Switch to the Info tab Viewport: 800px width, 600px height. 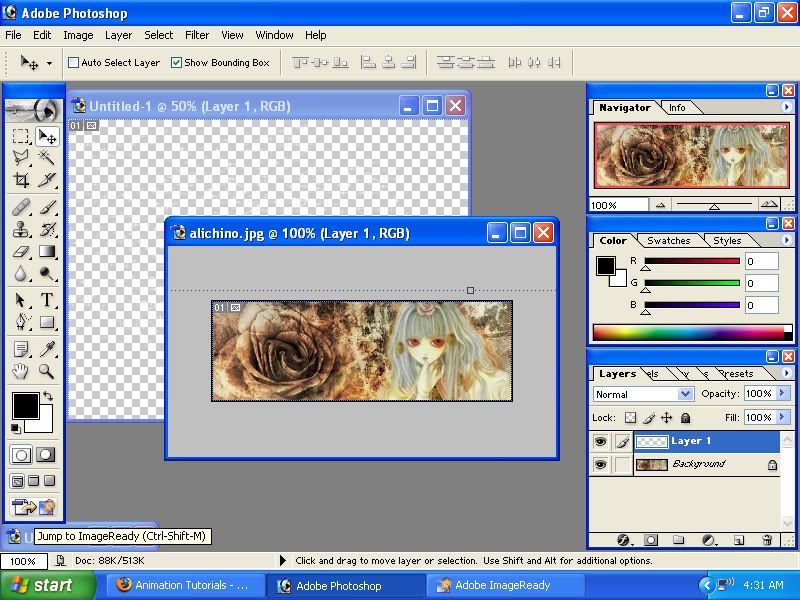677,108
